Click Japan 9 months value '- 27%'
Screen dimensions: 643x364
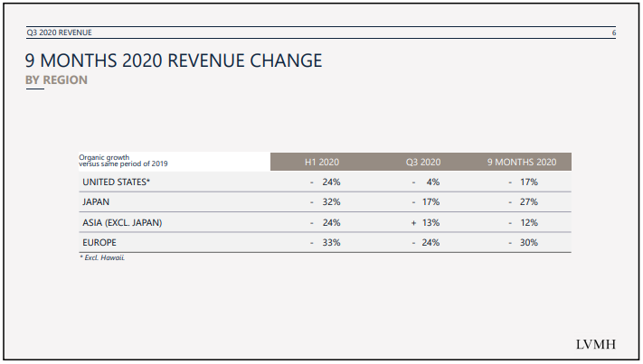tap(524, 202)
